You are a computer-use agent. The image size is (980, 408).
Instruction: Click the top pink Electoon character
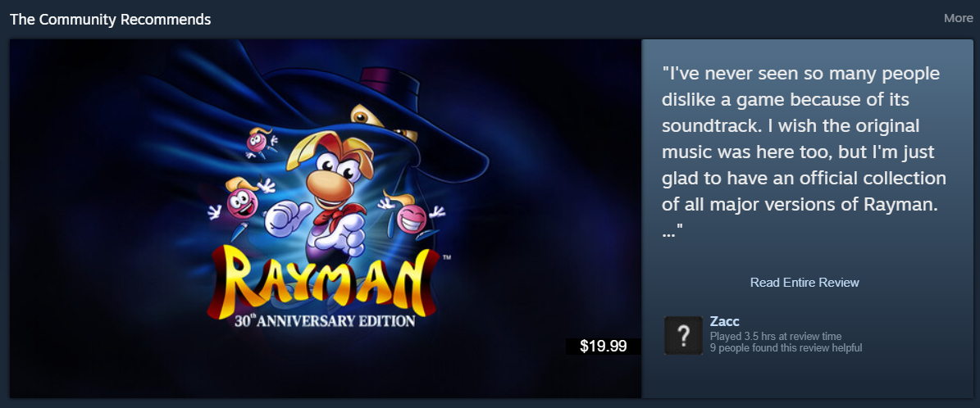point(258,142)
